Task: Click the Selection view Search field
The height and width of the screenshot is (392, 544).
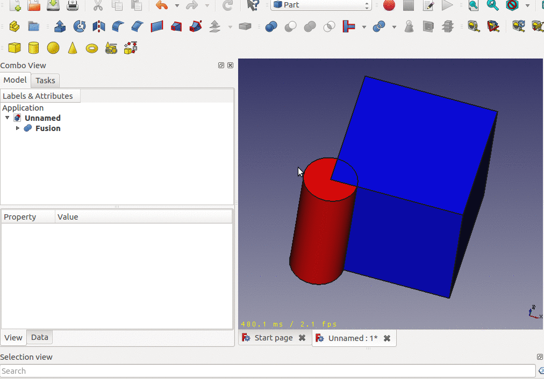Action: tap(267, 371)
